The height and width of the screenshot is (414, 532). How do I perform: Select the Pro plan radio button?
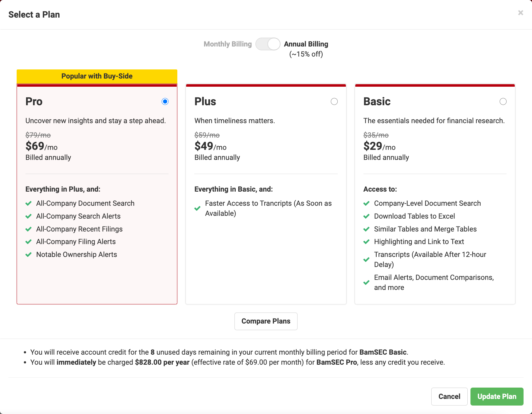click(165, 101)
